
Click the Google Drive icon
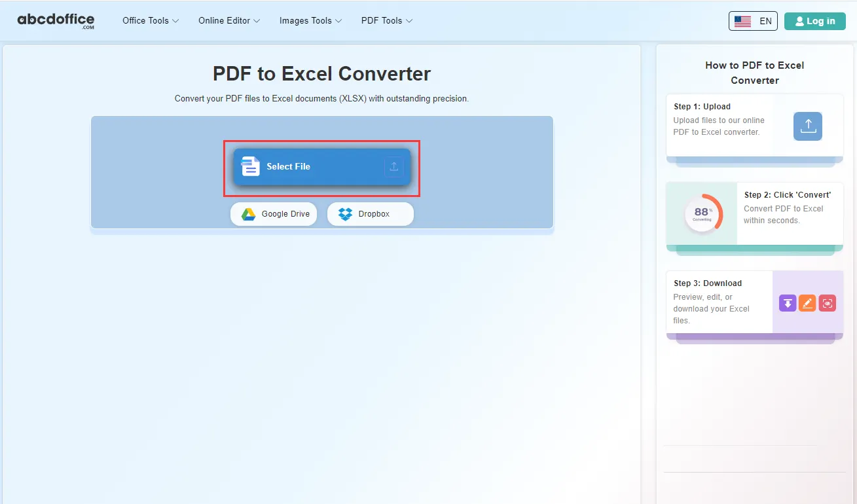248,214
